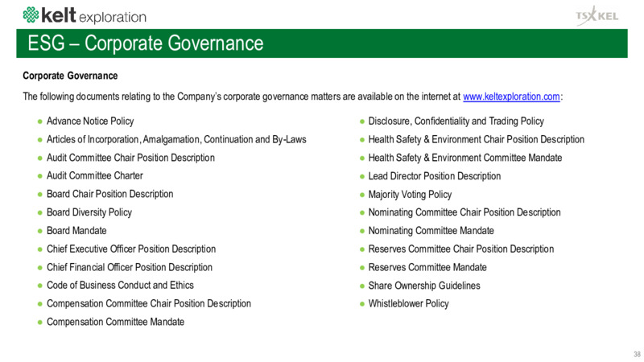Select Board Mandate item
Image resolution: width=644 pixels, height=362 pixels.
[76, 231]
